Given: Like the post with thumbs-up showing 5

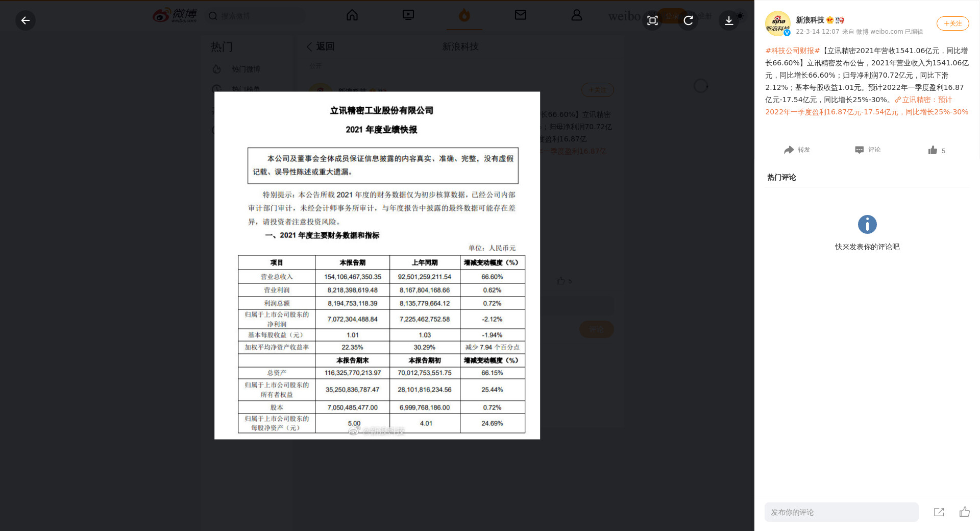Looking at the screenshot, I should (x=933, y=150).
